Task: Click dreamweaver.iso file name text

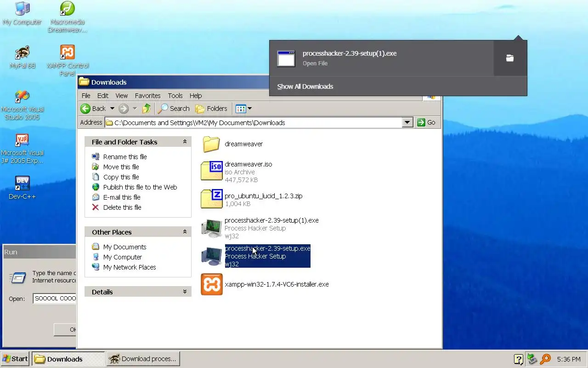Action: click(248, 164)
